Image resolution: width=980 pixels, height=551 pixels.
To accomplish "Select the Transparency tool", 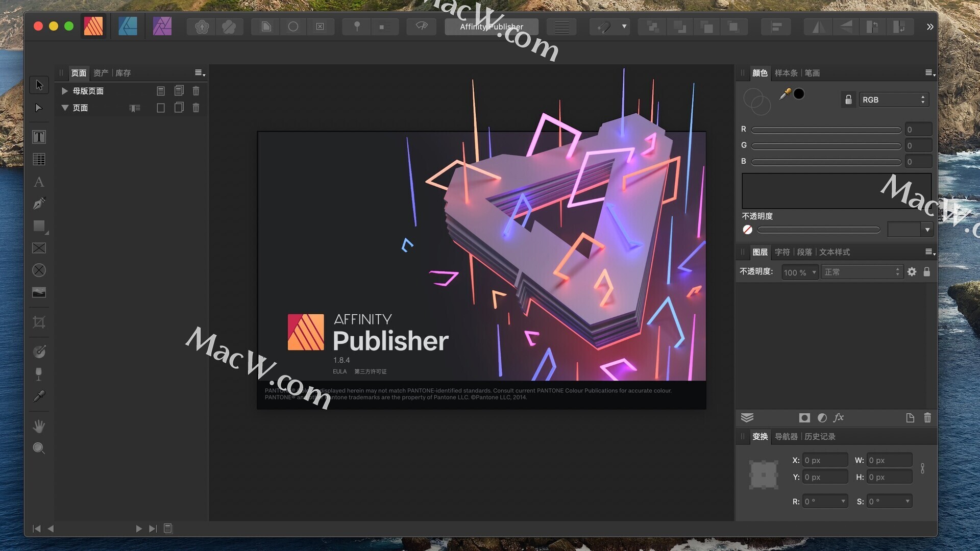I will (39, 374).
